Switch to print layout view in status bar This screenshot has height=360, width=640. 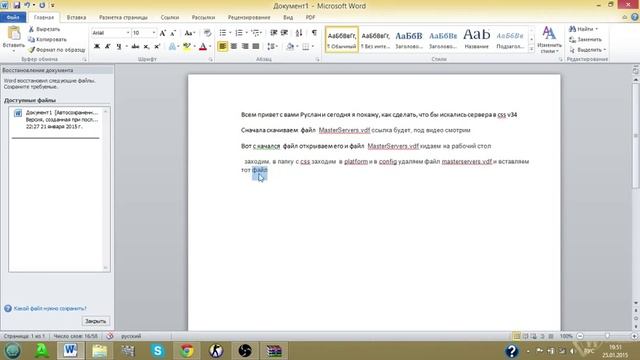tap(516, 336)
